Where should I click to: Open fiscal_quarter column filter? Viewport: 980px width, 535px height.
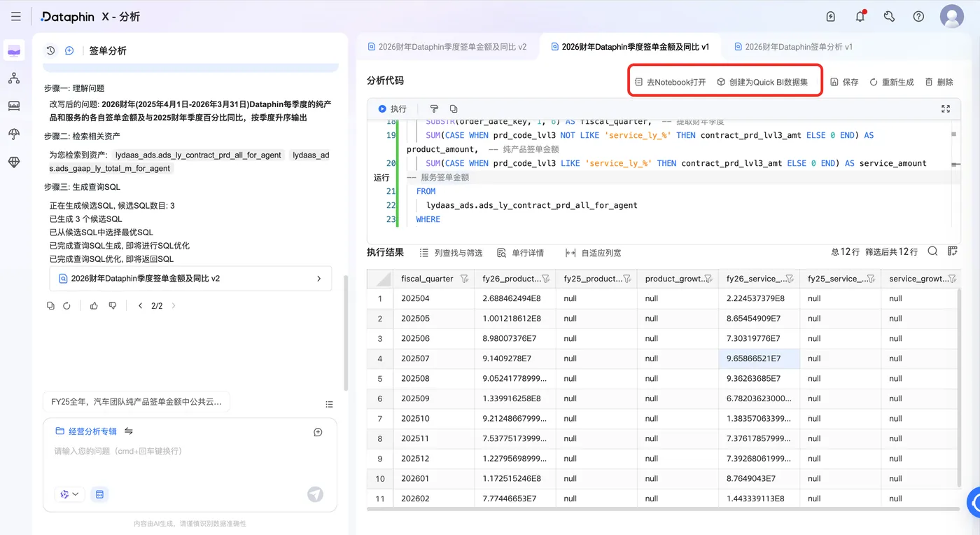coord(464,279)
